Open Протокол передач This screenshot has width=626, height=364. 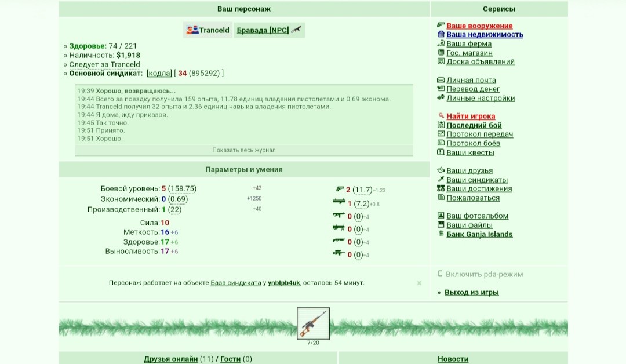click(x=480, y=134)
